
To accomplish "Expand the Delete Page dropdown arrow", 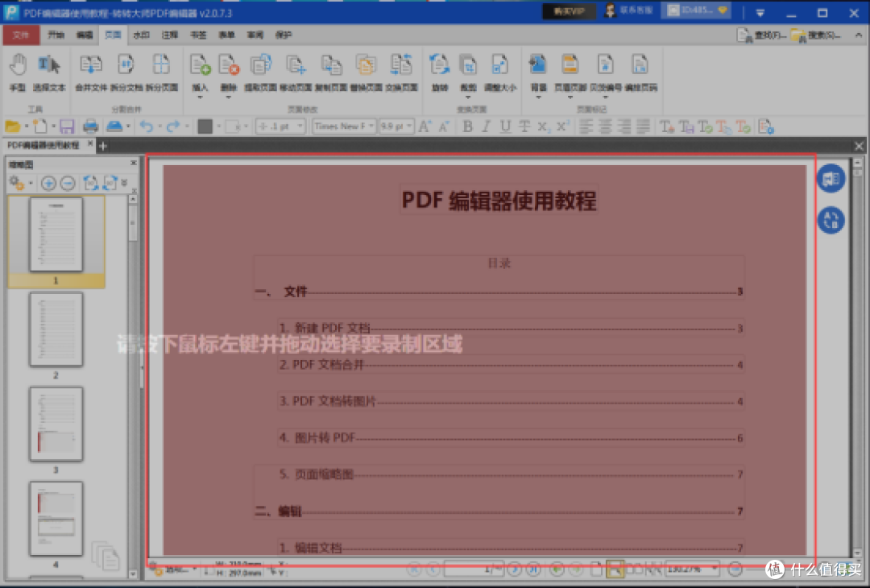I will (x=229, y=97).
